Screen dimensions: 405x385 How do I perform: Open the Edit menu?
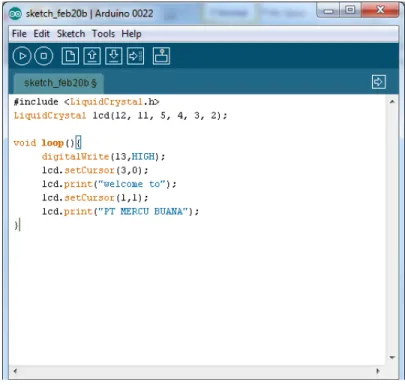(42, 34)
